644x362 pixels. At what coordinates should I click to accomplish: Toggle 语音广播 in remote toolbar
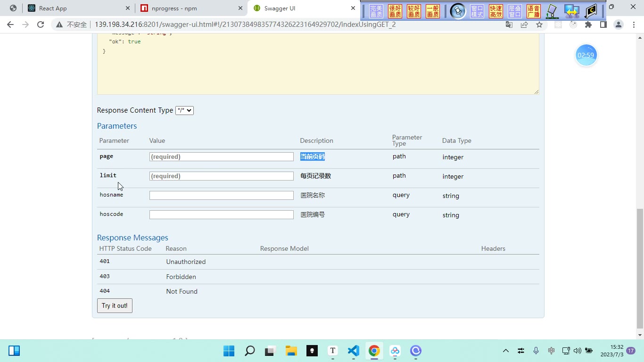[x=534, y=11]
